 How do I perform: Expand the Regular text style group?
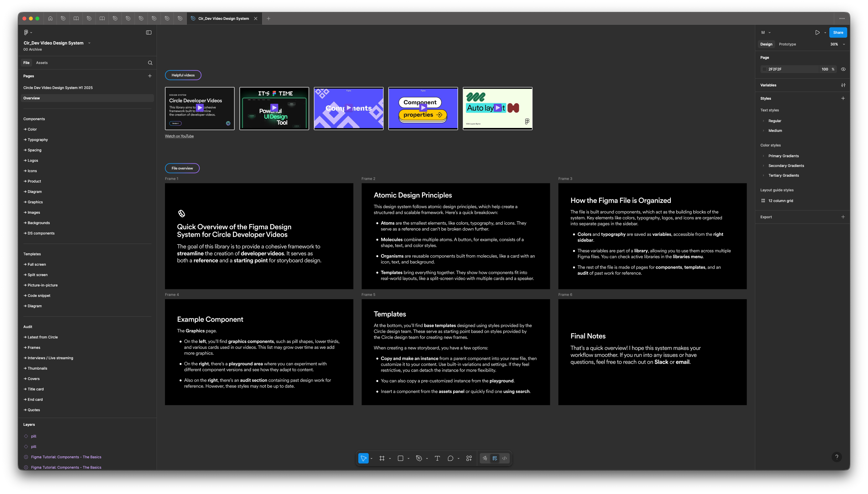coord(763,121)
